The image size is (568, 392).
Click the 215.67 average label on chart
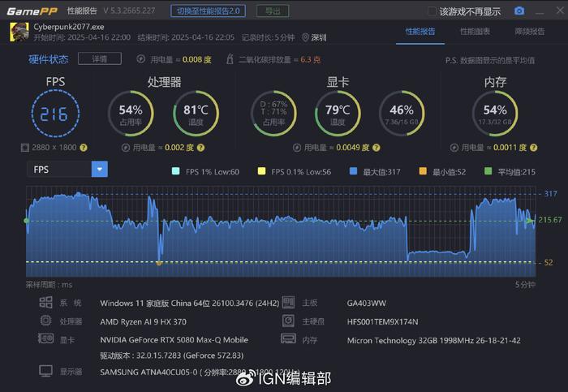click(550, 220)
